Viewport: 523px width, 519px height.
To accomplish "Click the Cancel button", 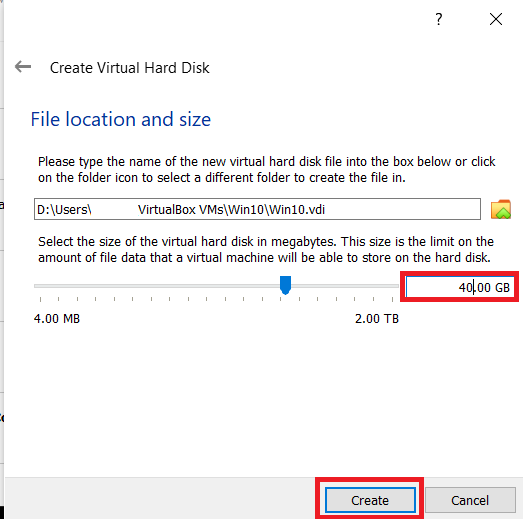I will pos(470,500).
